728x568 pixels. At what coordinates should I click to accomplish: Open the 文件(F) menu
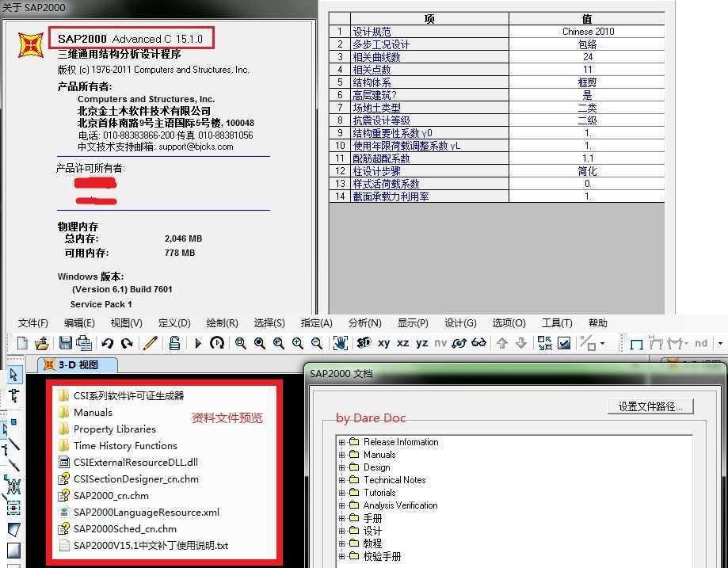pyautogui.click(x=33, y=322)
